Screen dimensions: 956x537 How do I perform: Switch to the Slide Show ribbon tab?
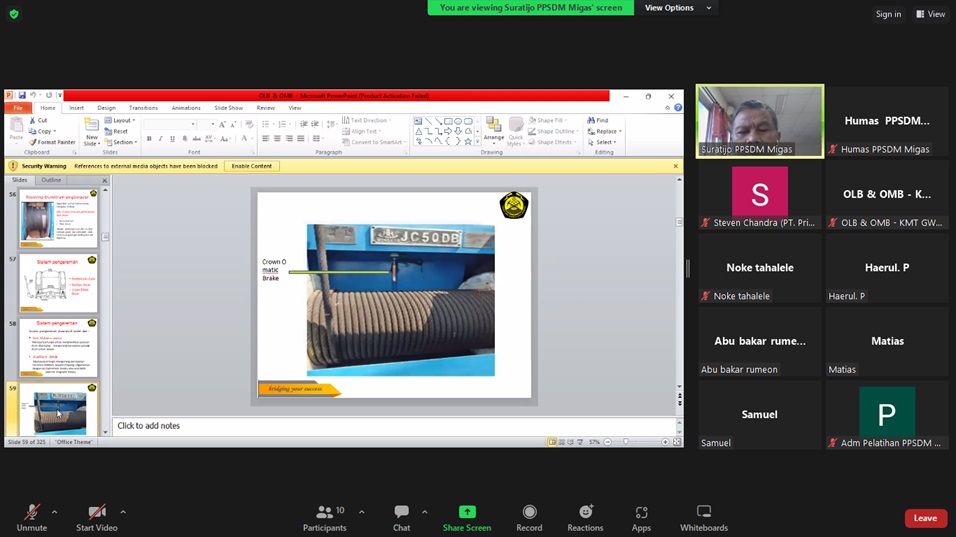[x=229, y=108]
